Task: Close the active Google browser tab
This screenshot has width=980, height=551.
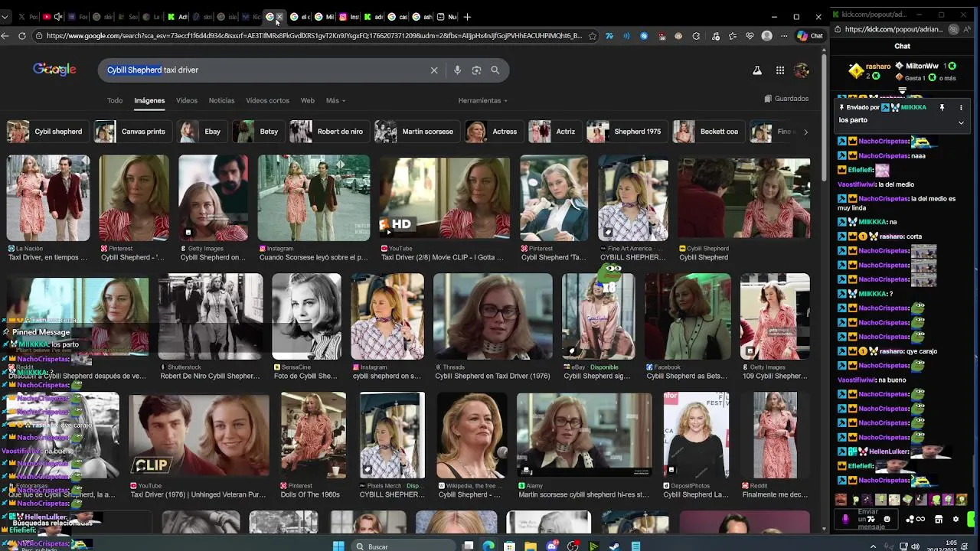Action: click(x=279, y=17)
